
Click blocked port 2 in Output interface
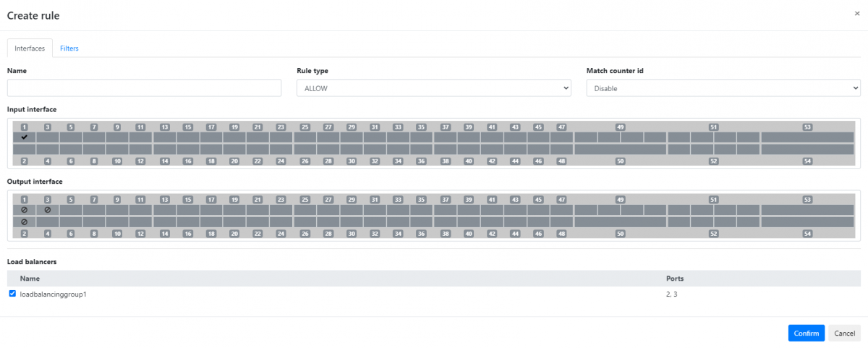pyautogui.click(x=25, y=221)
